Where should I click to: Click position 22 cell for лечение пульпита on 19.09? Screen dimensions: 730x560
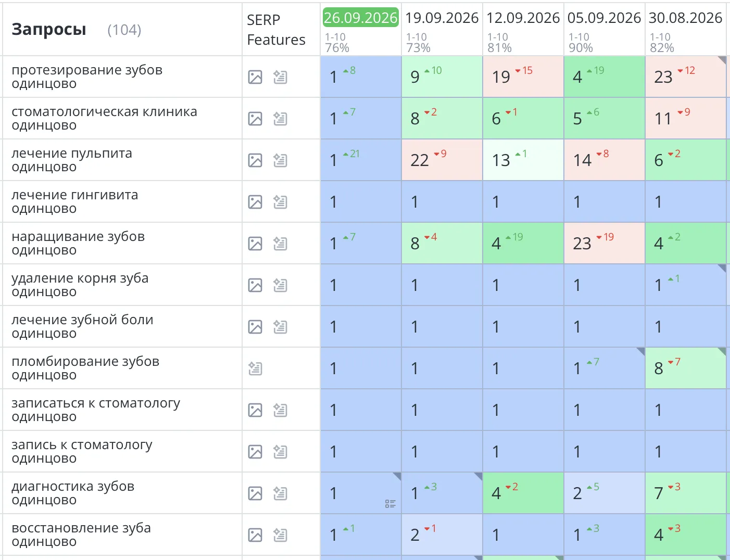click(x=442, y=160)
